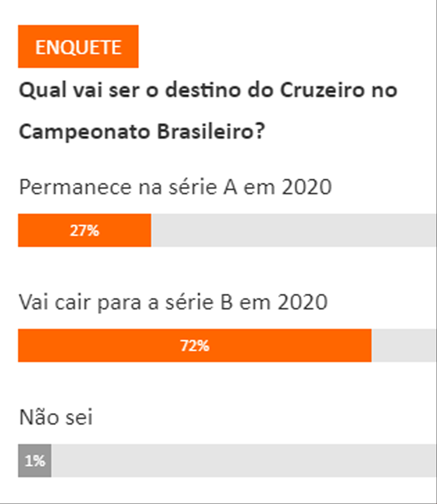Click '2020' in the série A option
Viewport: 437px width, 504px height.
[x=307, y=187]
